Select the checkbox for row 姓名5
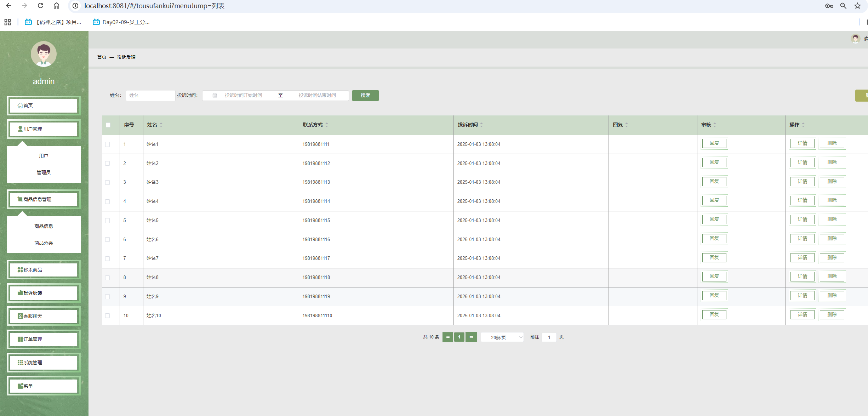Screen dimensions: 868x416 [108, 221]
